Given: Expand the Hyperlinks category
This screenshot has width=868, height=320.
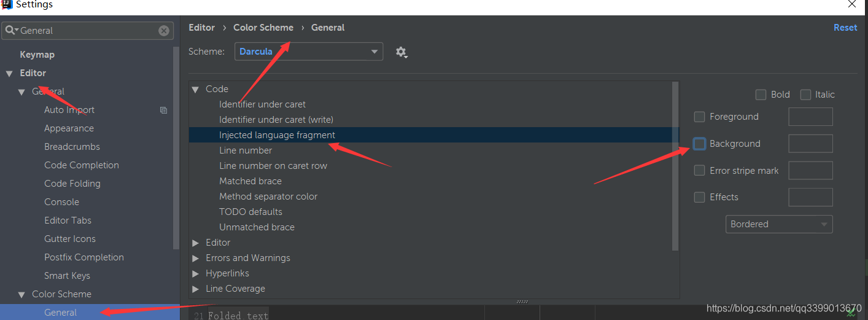Looking at the screenshot, I should click(x=195, y=273).
